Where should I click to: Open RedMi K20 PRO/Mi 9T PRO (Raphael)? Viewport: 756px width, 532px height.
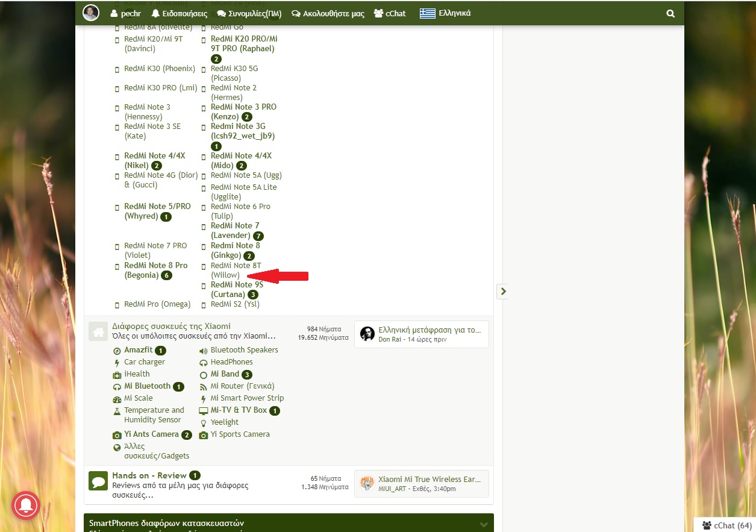pyautogui.click(x=244, y=43)
